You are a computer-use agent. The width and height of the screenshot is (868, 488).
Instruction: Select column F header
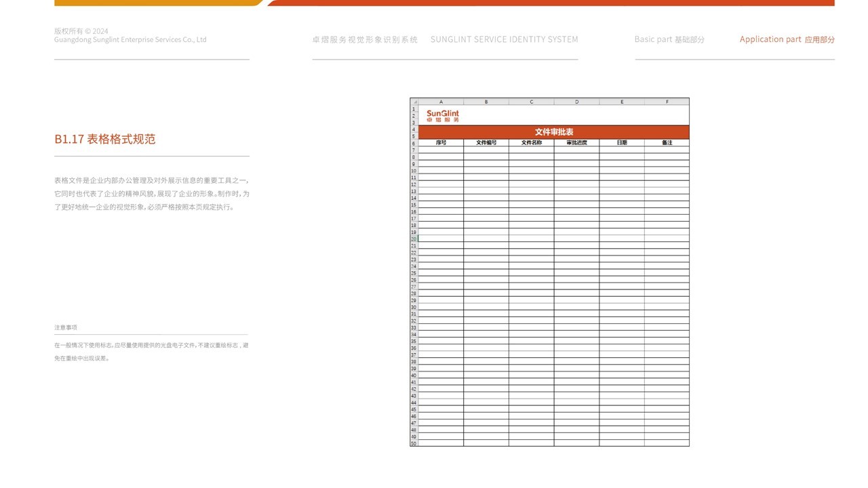[x=667, y=102]
